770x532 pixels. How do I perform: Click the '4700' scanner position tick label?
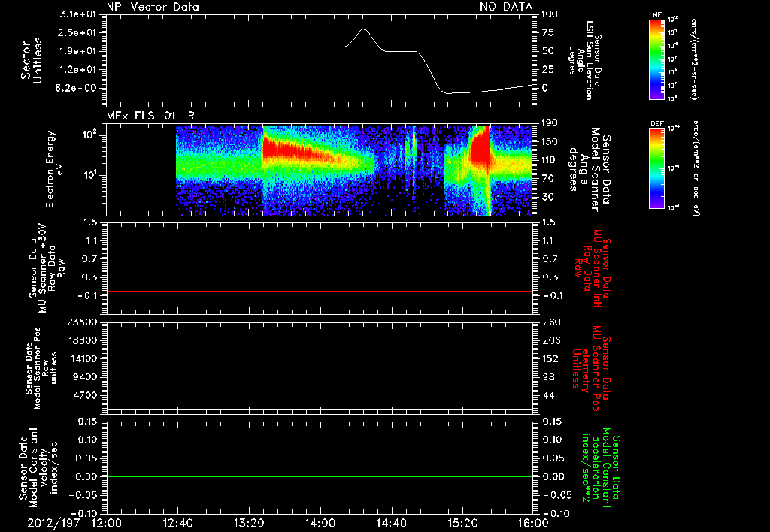86,395
